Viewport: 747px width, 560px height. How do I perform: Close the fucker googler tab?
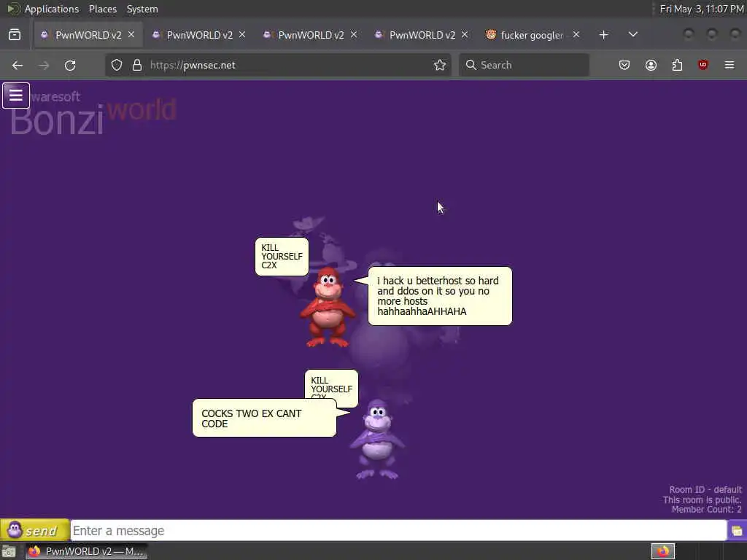(x=576, y=35)
